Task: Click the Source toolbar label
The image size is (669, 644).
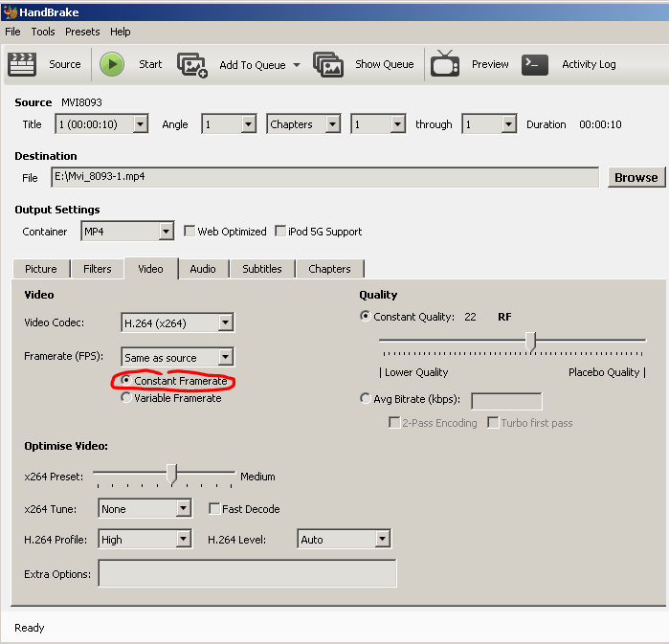Action: point(65,64)
